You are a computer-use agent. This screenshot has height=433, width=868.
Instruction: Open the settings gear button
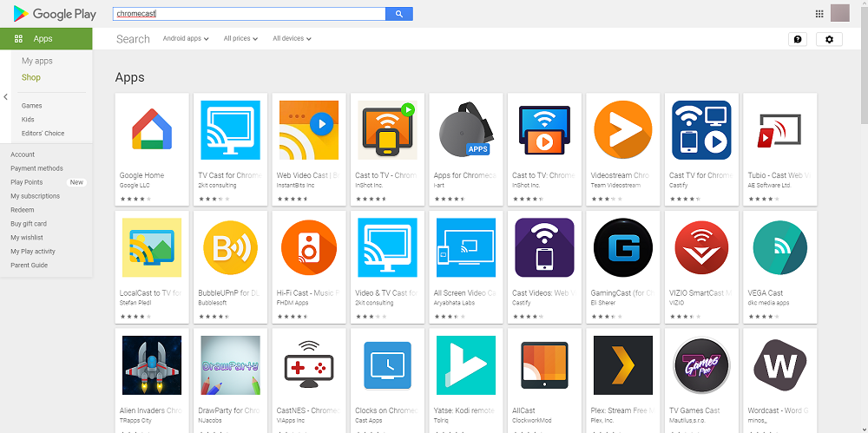click(x=829, y=39)
